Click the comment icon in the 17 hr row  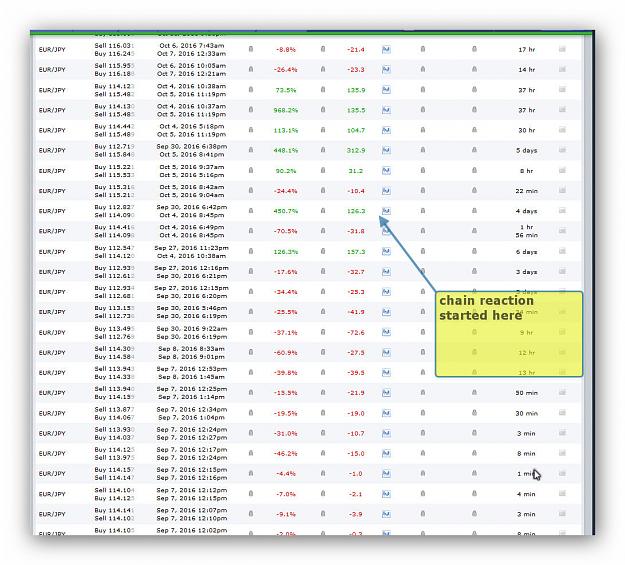[562, 49]
